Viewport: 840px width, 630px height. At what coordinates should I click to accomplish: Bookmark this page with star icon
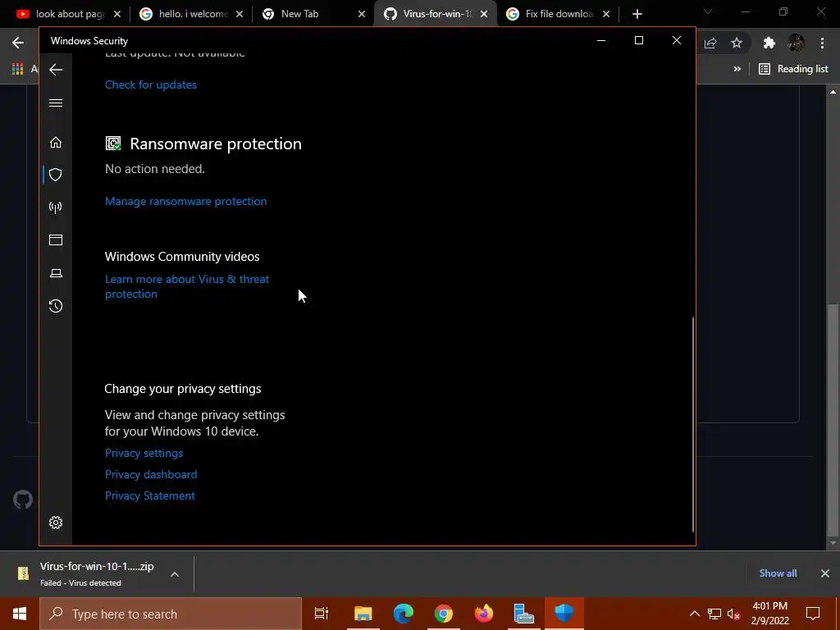pyautogui.click(x=737, y=43)
